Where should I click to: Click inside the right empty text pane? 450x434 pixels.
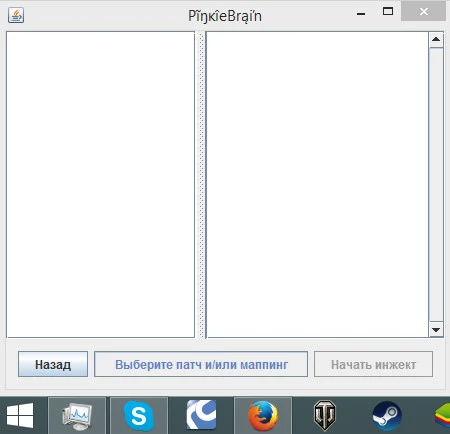[317, 185]
